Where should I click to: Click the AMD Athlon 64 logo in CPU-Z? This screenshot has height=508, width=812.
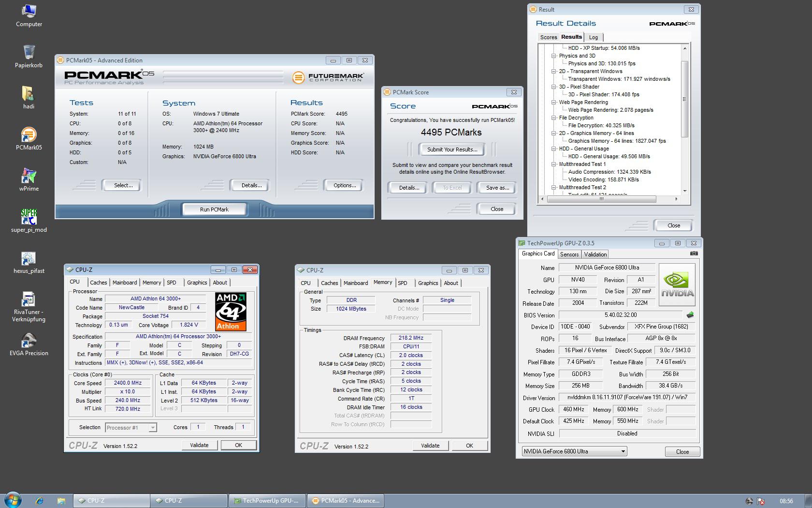(231, 312)
